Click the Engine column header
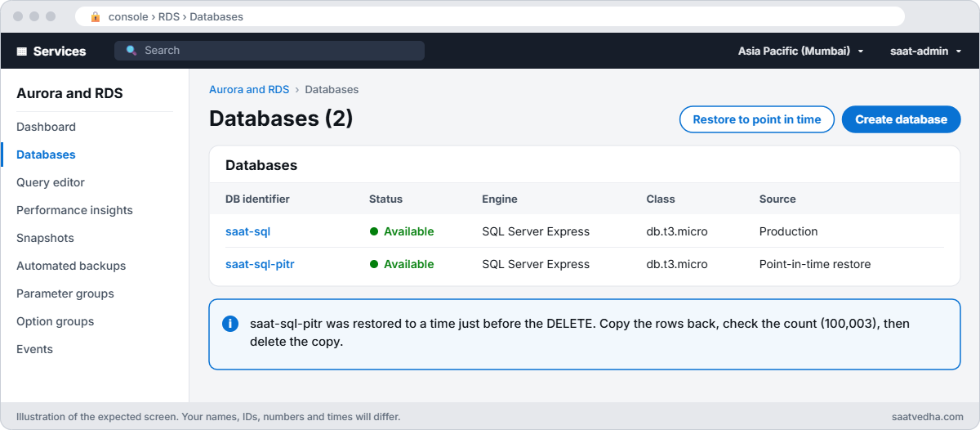980x430 pixels. tap(500, 199)
